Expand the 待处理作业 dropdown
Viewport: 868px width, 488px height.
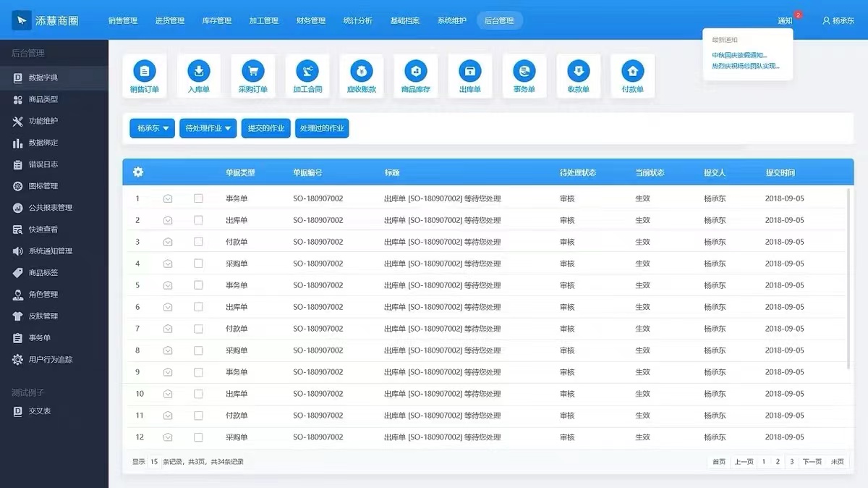click(x=208, y=127)
